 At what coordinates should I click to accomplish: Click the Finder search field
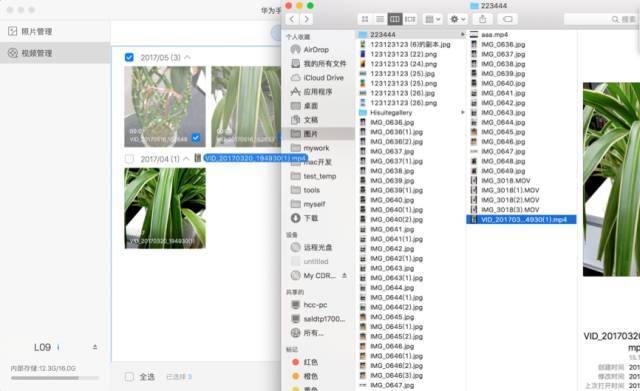(x=601, y=19)
